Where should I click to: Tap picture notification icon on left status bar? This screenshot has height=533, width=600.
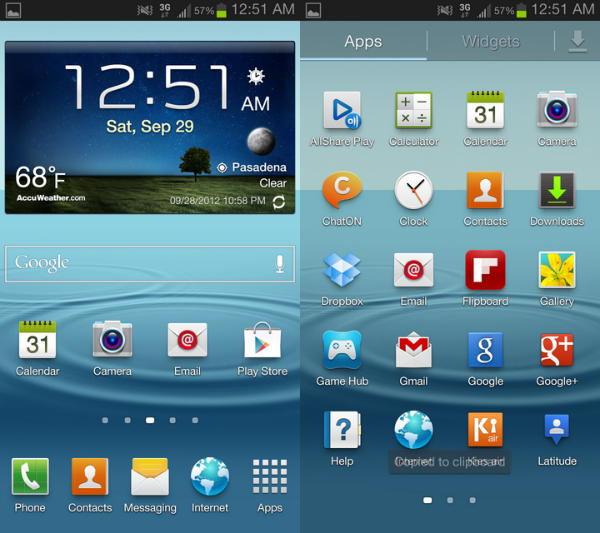(x=12, y=10)
